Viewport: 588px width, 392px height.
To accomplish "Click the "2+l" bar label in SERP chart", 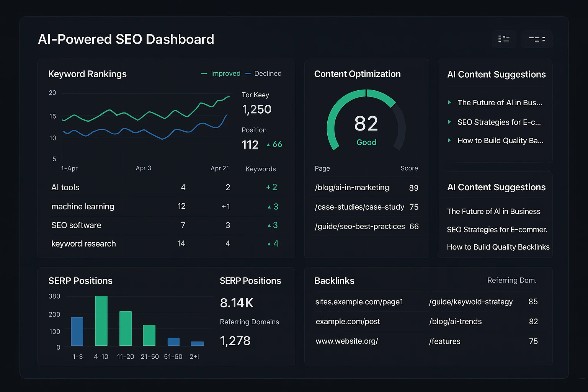I will coord(194,357).
